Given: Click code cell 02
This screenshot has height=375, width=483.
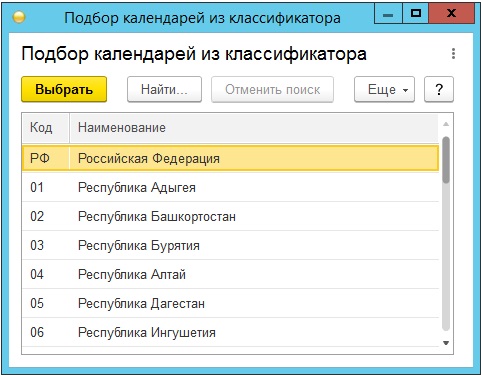Looking at the screenshot, I should (x=46, y=216).
